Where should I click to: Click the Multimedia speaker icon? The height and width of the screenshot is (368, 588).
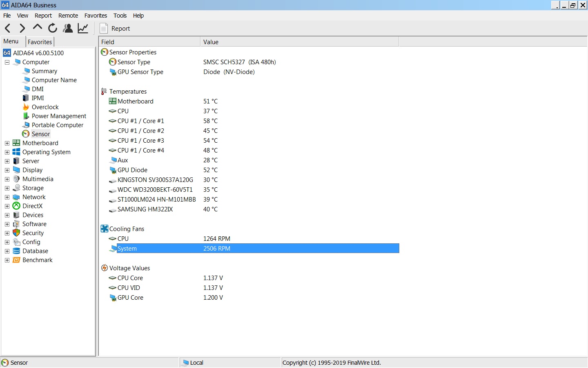click(x=16, y=179)
